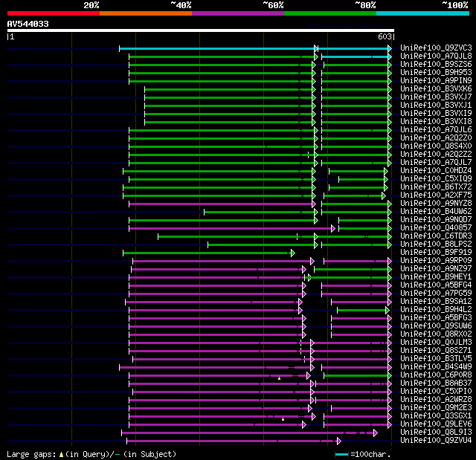Click hit UniRef100_B8LPS2
Image resolution: width=476 pixels, height=460 pixels.
pyautogui.click(x=436, y=244)
